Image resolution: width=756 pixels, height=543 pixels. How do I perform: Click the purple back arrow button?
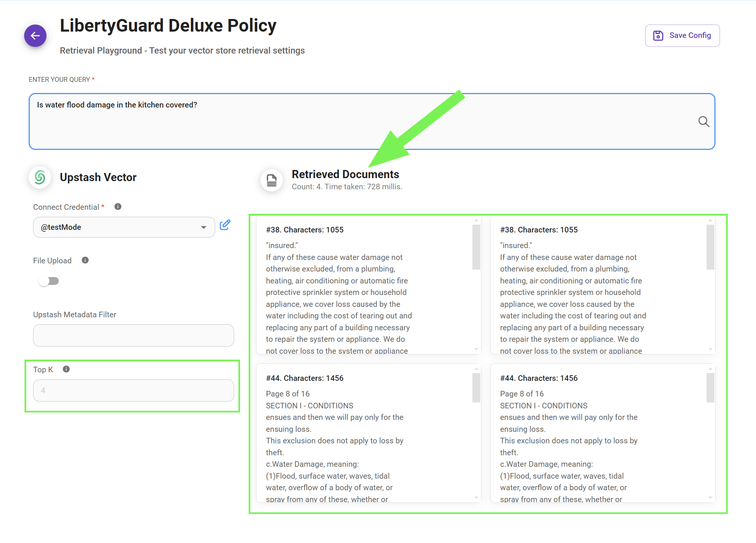point(35,36)
